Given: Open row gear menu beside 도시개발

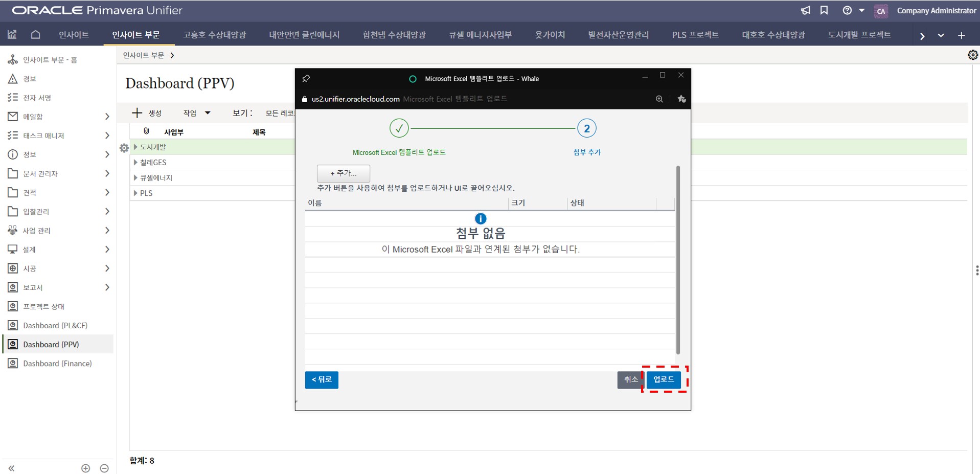Looking at the screenshot, I should [124, 148].
